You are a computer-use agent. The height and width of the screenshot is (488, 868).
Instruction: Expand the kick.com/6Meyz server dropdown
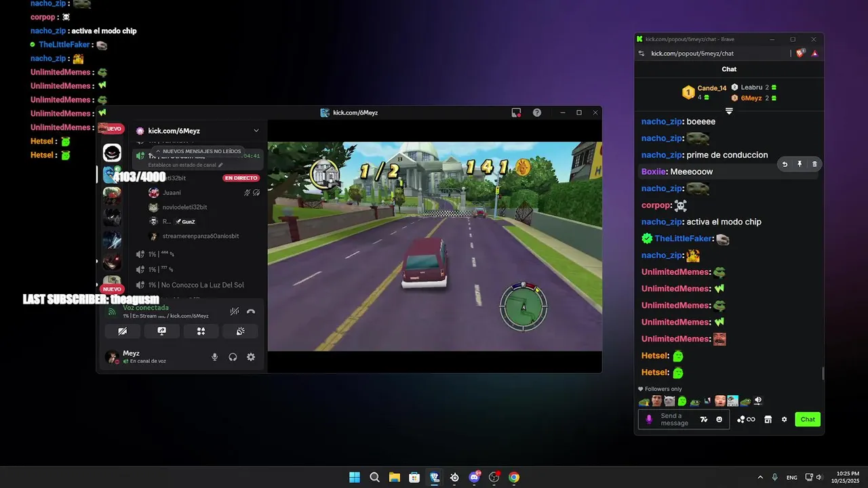(x=256, y=131)
